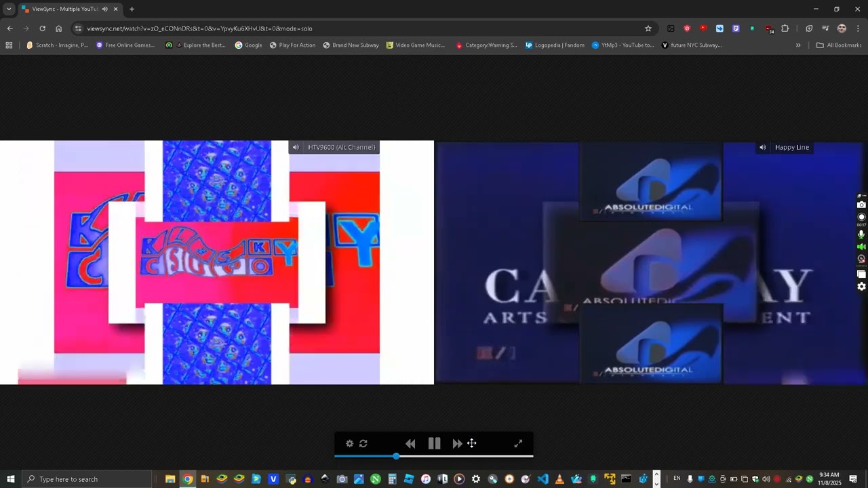Screen dimensions: 868x488
Task: Expand hidden bookmarks chevron
Action: pyautogui.click(x=798, y=45)
